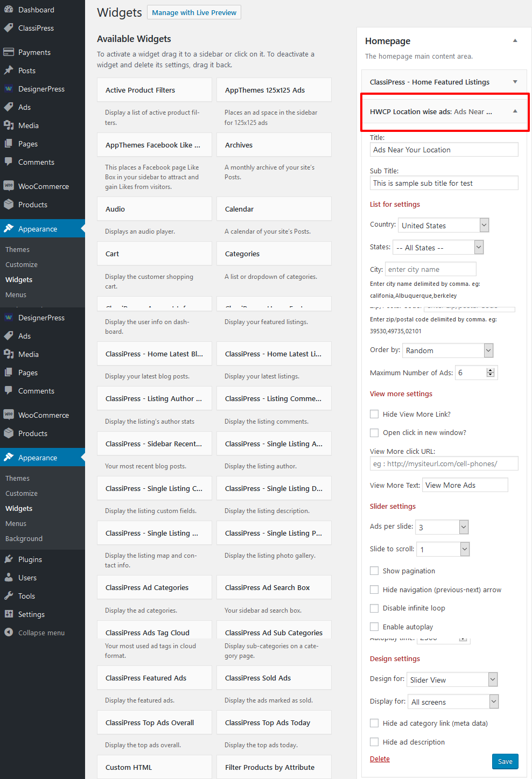
Task: Select ClassiPress Ad Categories widget
Action: (x=155, y=587)
